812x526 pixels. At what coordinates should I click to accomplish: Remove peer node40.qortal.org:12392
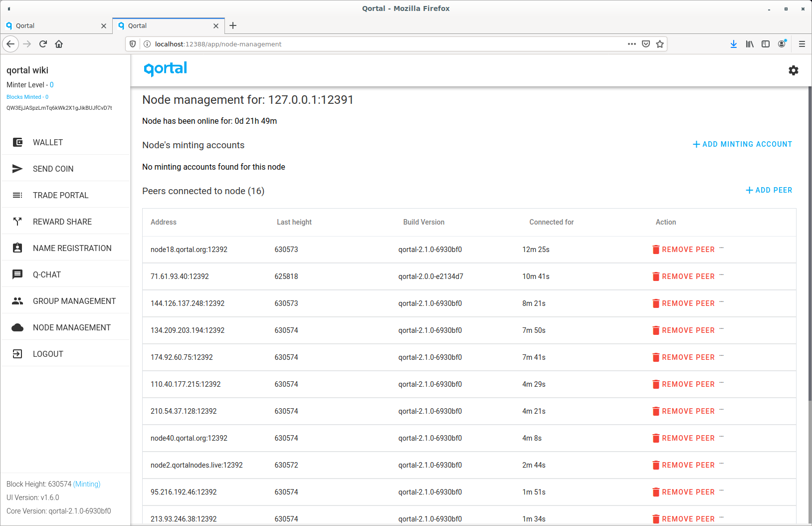click(684, 438)
